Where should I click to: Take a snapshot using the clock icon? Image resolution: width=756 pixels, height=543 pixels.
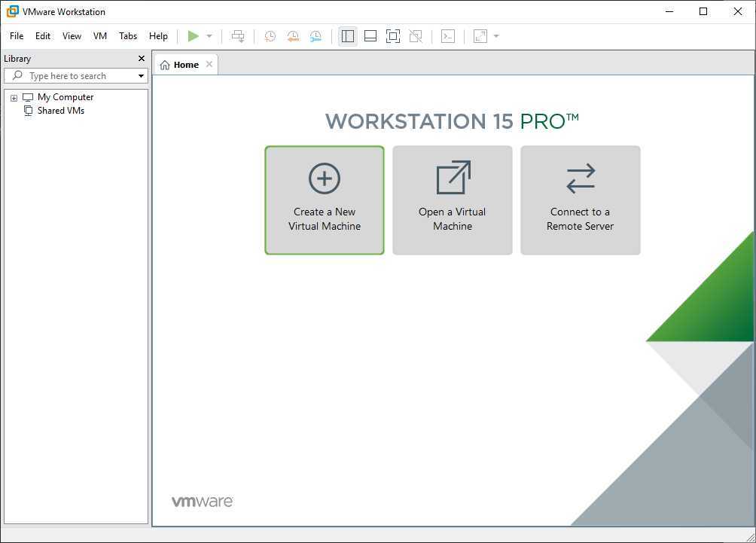[270, 36]
